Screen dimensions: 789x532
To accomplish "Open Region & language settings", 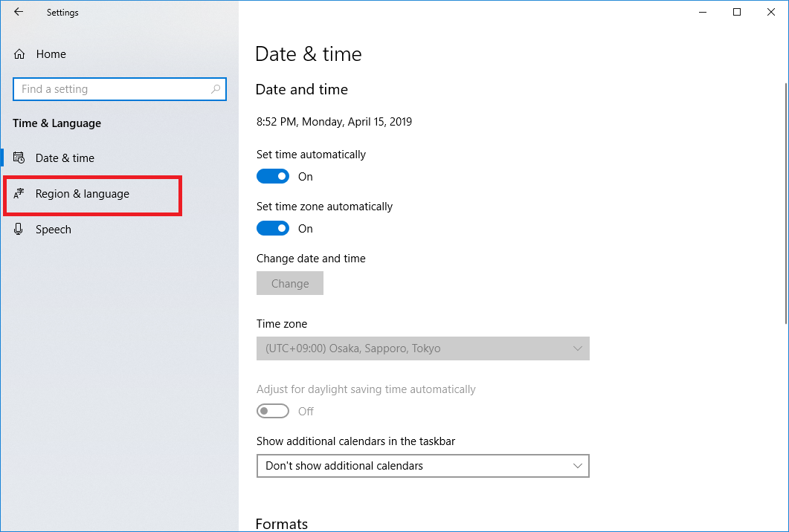I will 119,194.
